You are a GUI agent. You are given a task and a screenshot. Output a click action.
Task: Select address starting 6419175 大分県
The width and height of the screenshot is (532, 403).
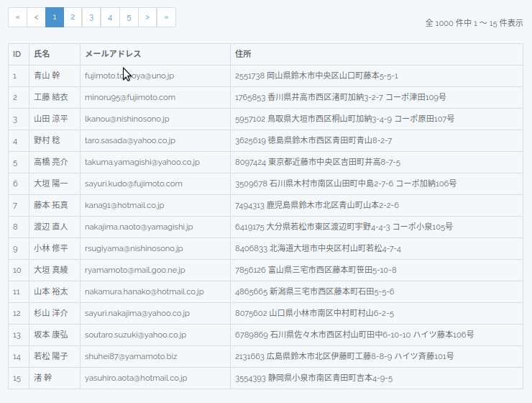click(344, 227)
